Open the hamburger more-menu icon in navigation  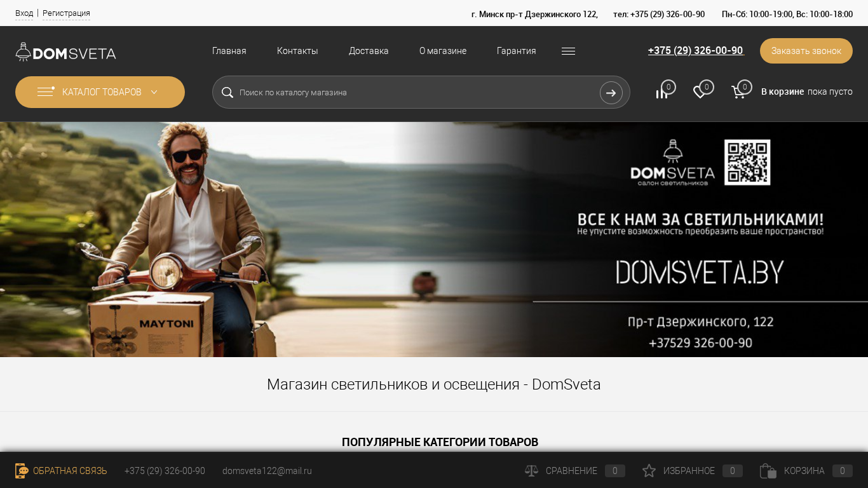pos(568,51)
